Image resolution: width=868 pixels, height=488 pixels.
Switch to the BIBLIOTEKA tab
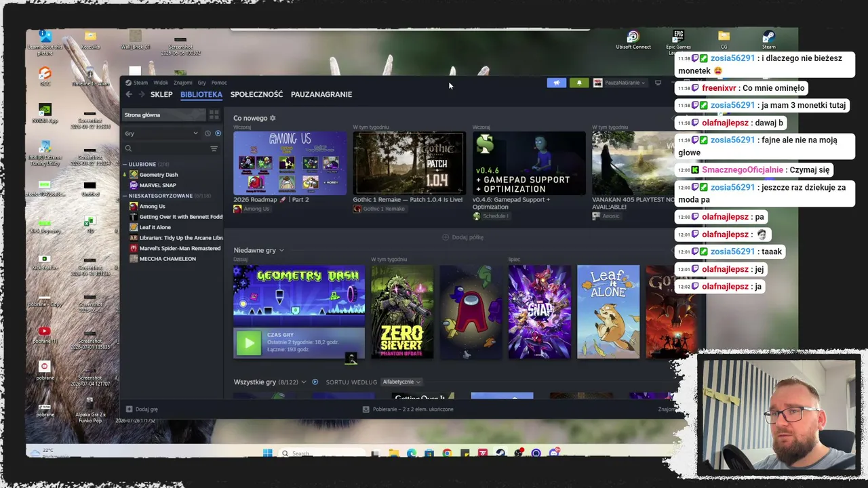point(201,94)
